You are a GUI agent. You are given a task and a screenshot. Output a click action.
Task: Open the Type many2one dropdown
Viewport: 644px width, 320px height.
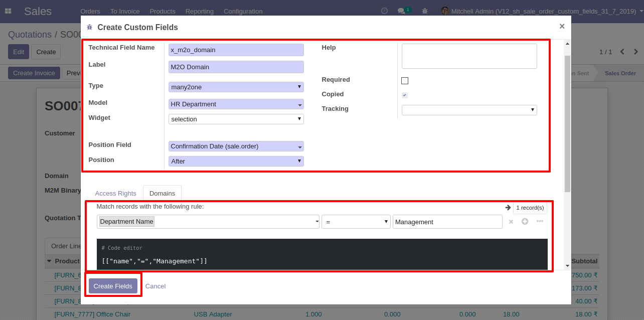pos(236,87)
